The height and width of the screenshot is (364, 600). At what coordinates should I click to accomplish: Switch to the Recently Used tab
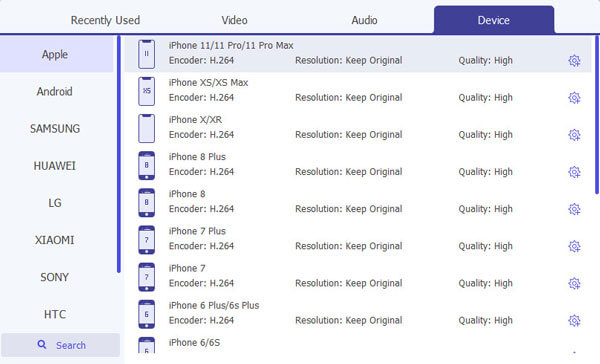105,20
